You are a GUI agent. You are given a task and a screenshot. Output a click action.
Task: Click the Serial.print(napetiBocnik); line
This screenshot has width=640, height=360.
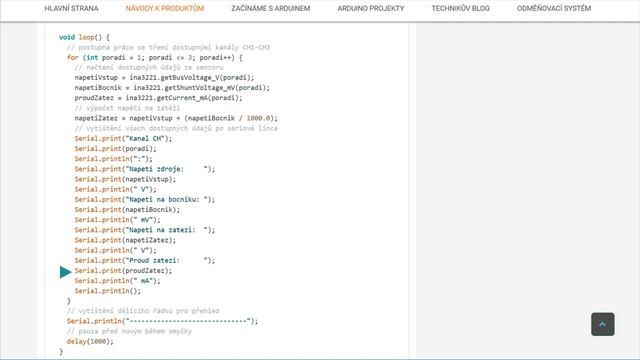127,210
